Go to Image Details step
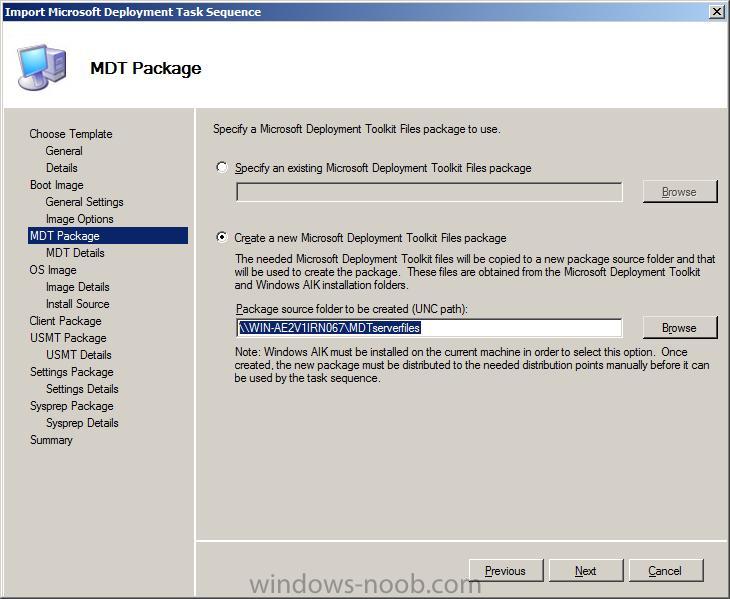Viewport: 730px width, 599px height. click(77, 287)
